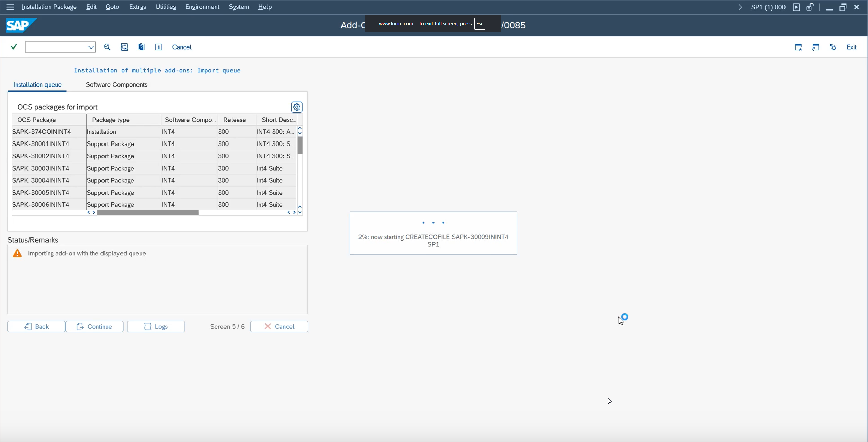Screen dimensions: 868x442
Task: Select row SAPK-30002ININT4
Action: tap(154, 156)
